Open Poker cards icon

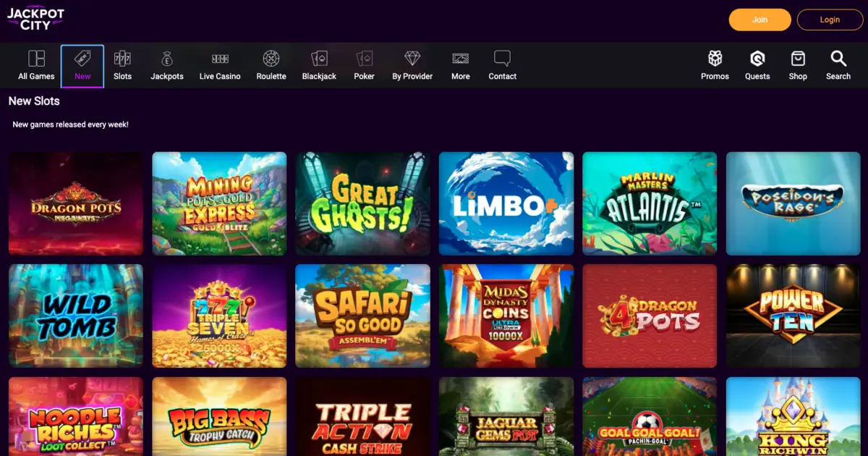click(365, 59)
